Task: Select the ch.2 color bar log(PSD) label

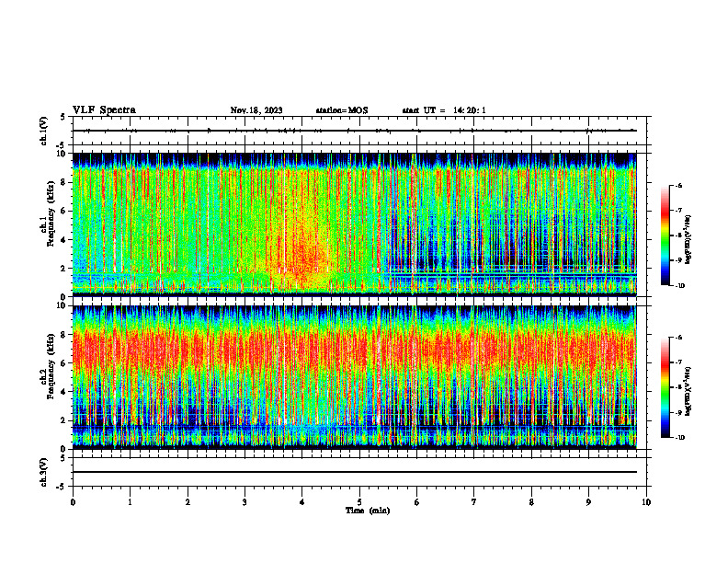Action: tap(688, 391)
